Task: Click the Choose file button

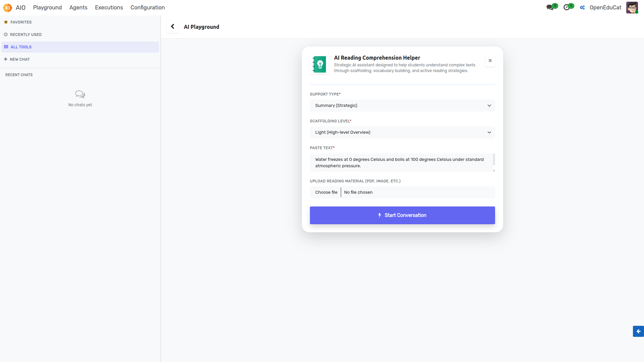Action: click(326, 192)
